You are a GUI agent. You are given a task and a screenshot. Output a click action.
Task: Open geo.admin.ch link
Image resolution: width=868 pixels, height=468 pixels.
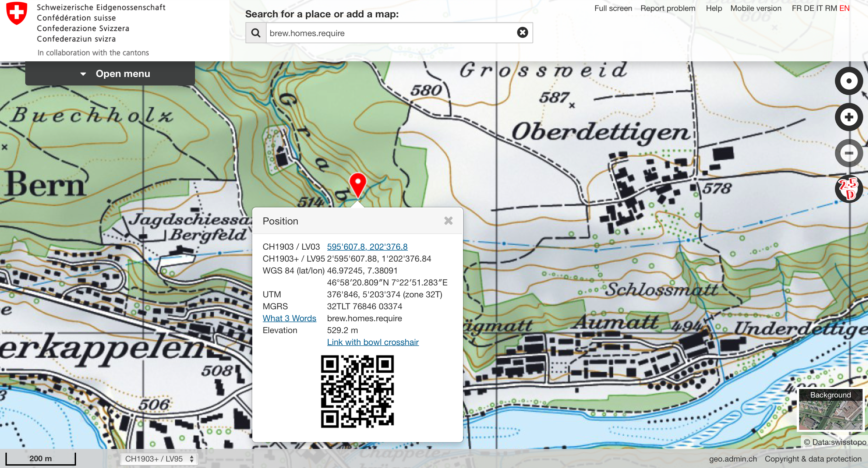pyautogui.click(x=733, y=459)
